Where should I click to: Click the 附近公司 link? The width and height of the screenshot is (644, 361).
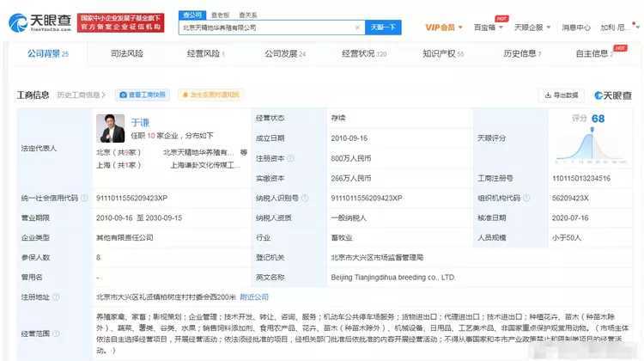pyautogui.click(x=254, y=297)
